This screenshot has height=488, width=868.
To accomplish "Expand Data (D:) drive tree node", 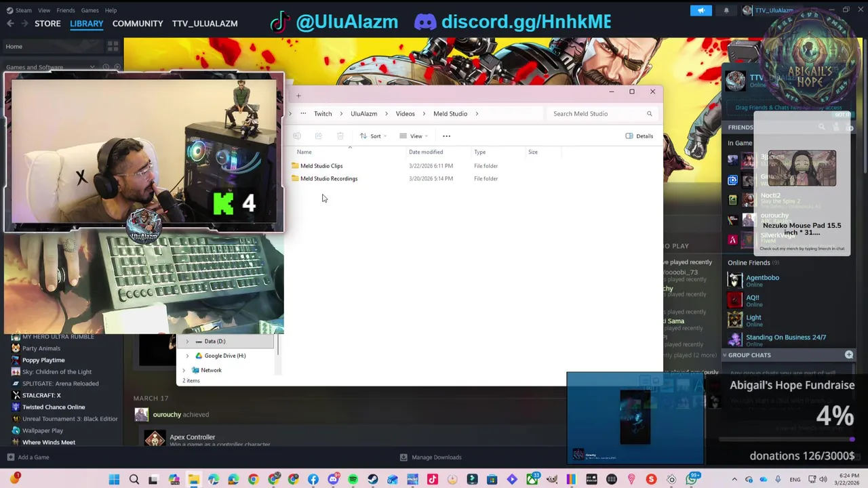I will point(187,342).
